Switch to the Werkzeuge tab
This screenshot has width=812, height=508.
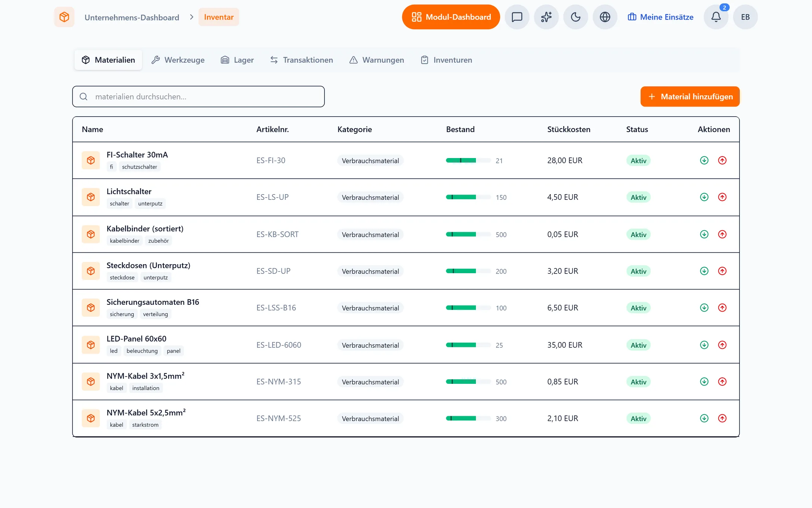[x=178, y=60]
